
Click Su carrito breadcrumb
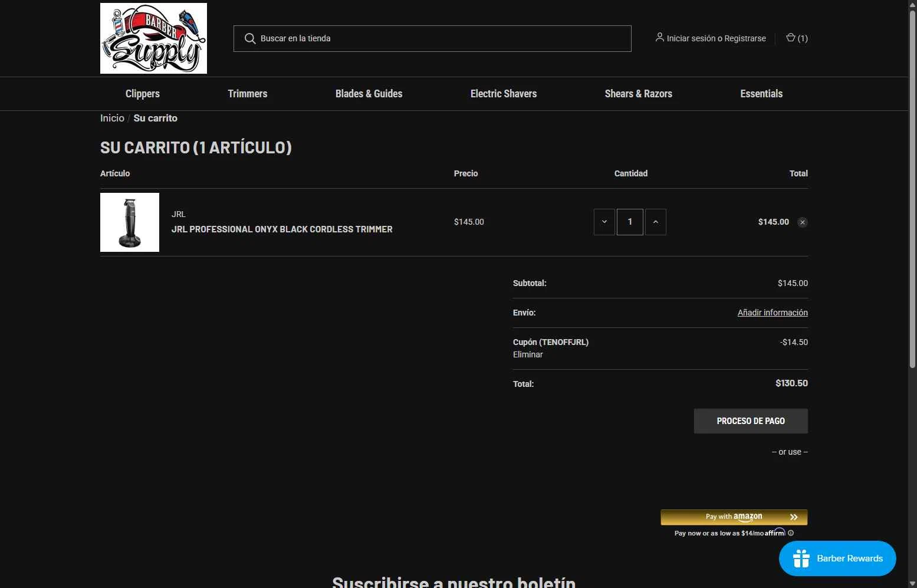click(x=156, y=118)
